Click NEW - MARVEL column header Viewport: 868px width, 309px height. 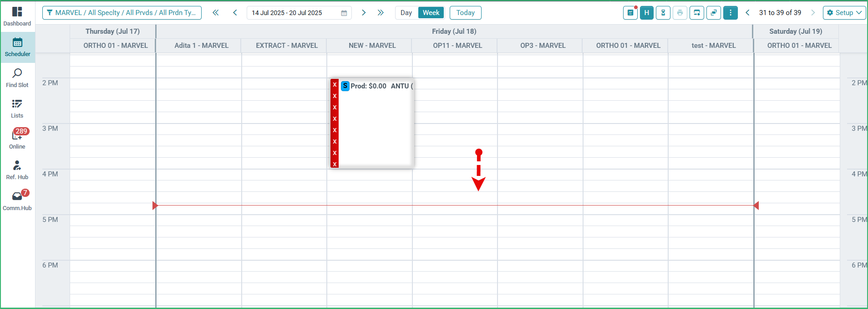pos(372,46)
